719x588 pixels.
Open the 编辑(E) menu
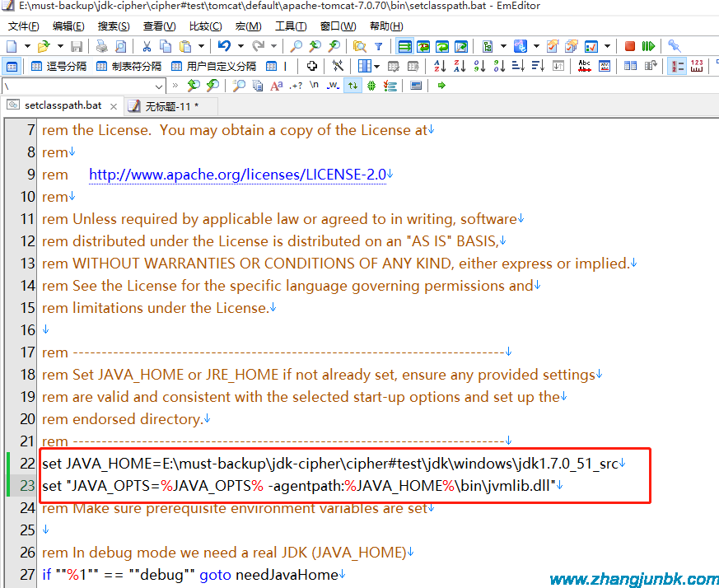(x=68, y=26)
